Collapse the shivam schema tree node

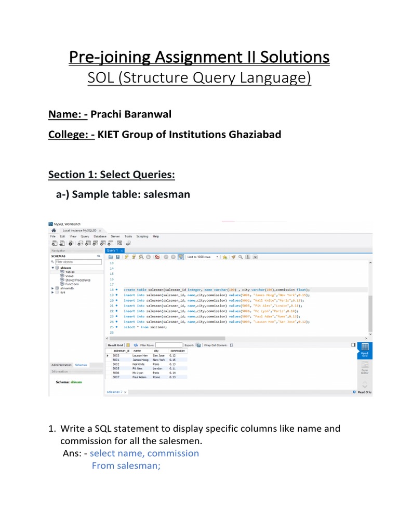pos(52,267)
